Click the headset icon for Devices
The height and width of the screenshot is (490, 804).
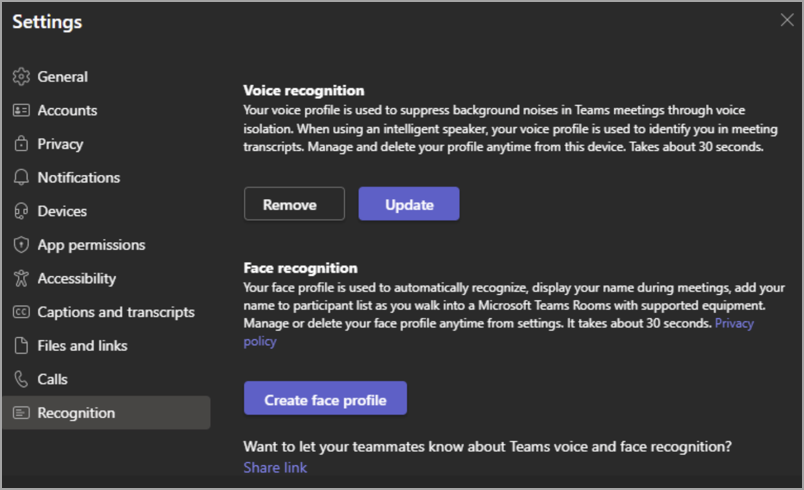(20, 212)
